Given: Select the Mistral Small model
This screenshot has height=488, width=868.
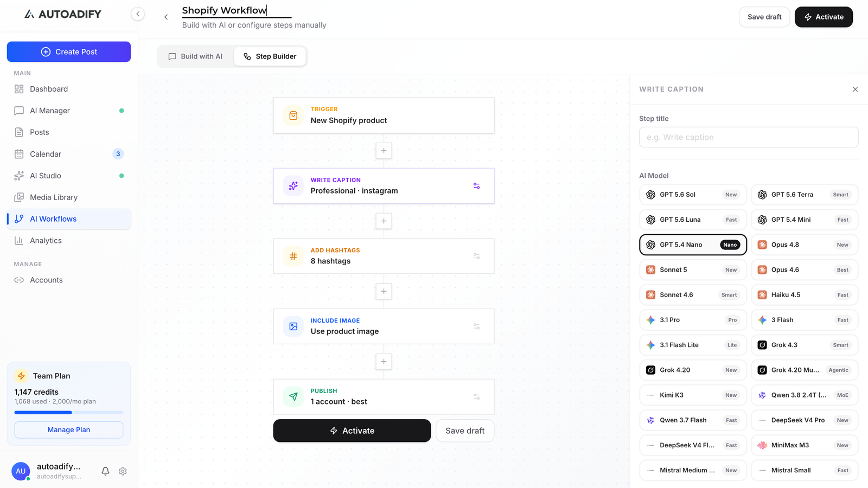Looking at the screenshot, I should pos(805,470).
